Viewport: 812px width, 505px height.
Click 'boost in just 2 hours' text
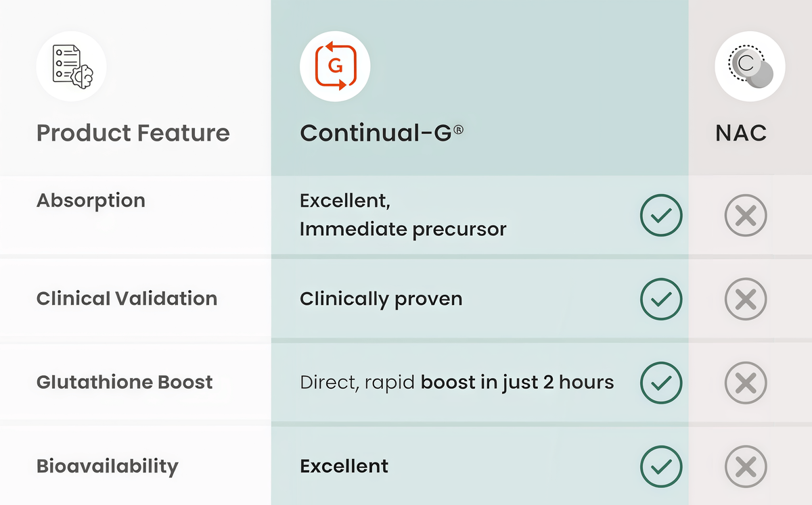pyautogui.click(x=517, y=383)
